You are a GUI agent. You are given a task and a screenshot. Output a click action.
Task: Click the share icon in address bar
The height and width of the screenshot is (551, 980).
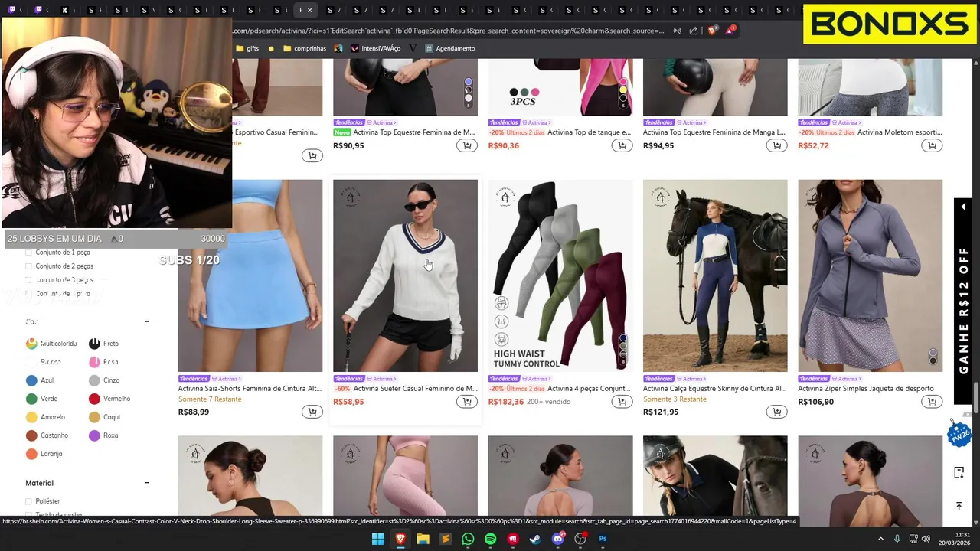click(x=694, y=31)
